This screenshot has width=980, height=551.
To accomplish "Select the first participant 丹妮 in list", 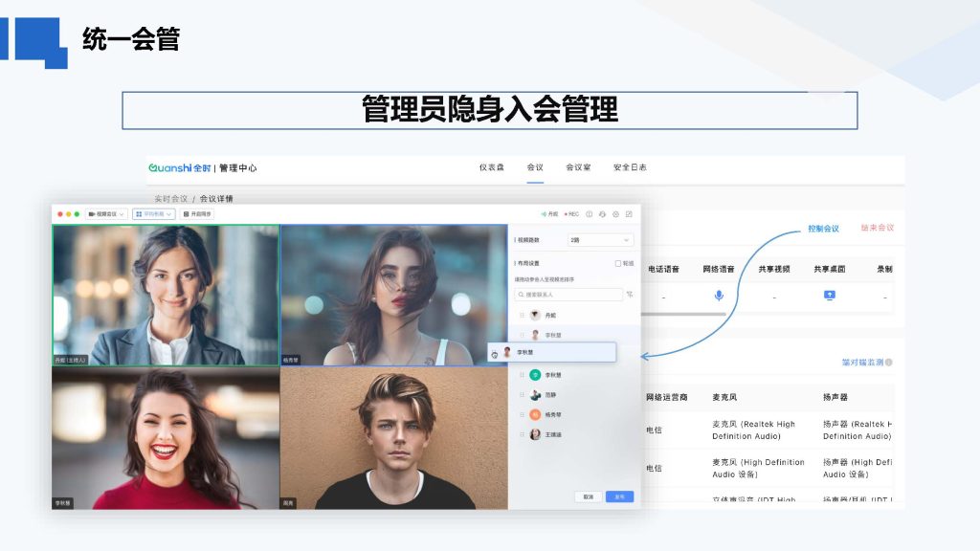I will click(x=574, y=316).
